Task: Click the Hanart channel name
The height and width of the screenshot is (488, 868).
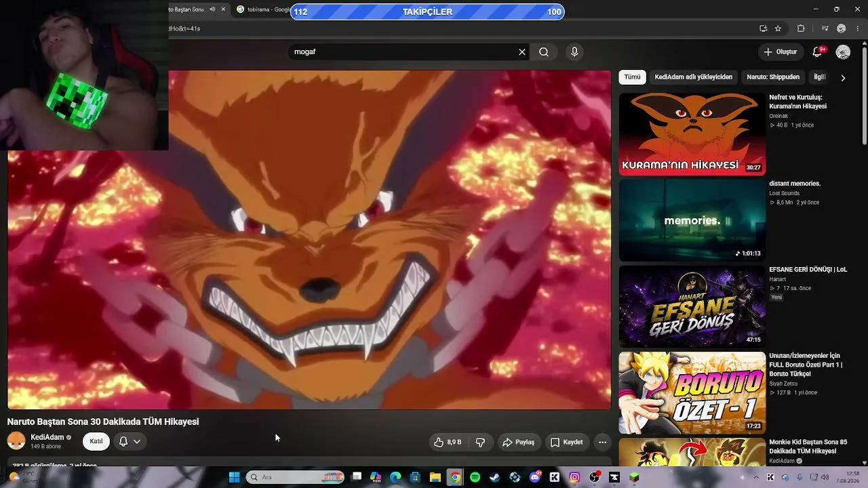Action: [x=777, y=279]
